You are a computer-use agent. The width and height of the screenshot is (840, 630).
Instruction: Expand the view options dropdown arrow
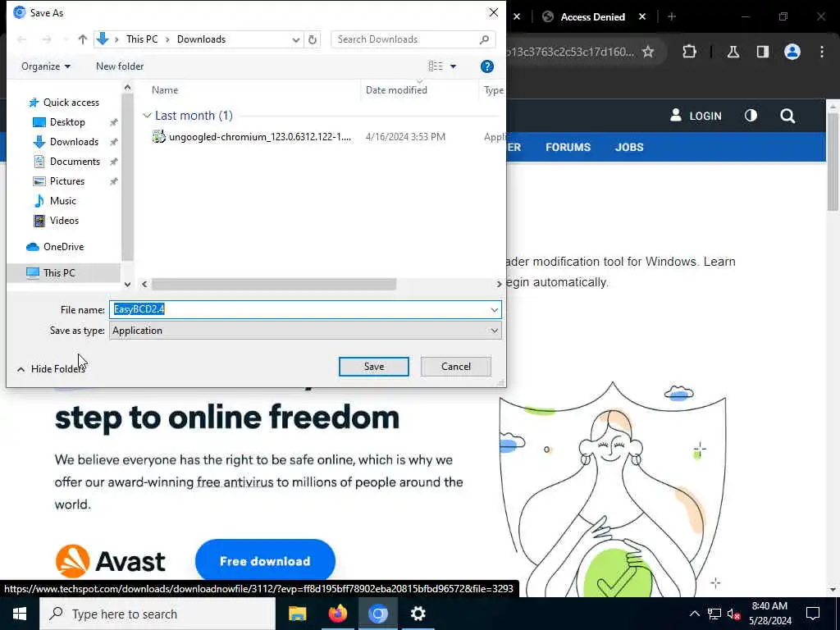[x=453, y=66]
